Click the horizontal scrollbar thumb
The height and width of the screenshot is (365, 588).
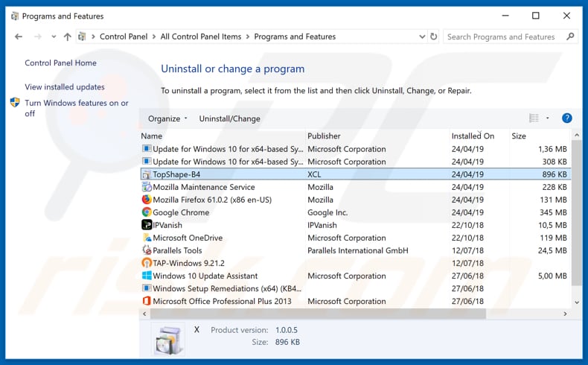[x=318, y=314]
